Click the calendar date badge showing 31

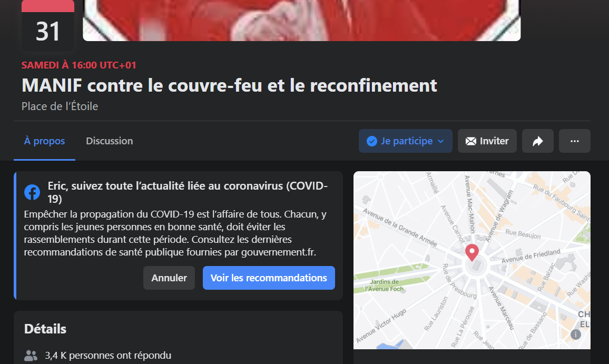[x=48, y=25]
